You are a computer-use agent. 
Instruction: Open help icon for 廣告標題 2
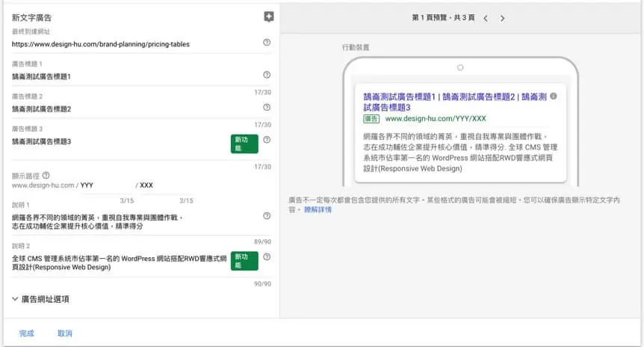[x=267, y=107]
